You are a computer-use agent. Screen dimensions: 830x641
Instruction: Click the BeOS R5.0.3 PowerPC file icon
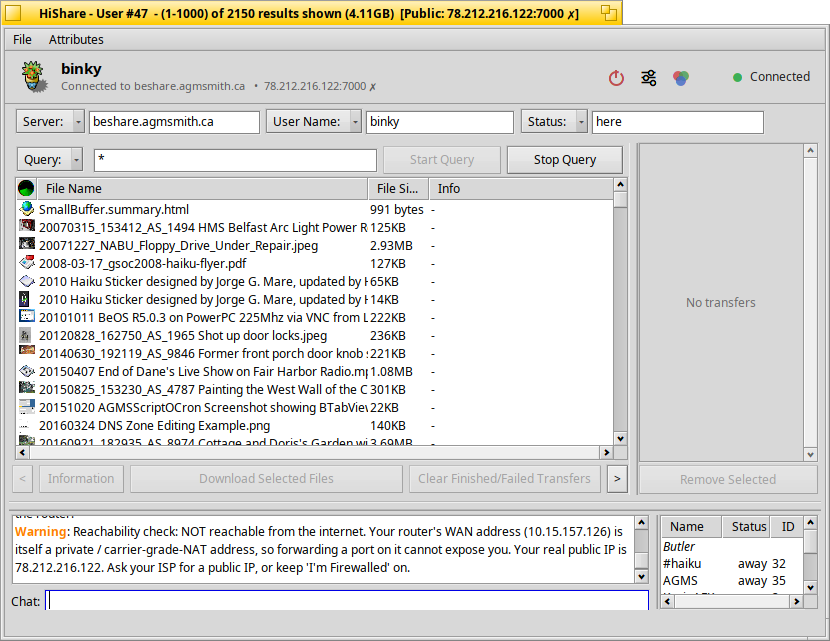click(x=26, y=316)
